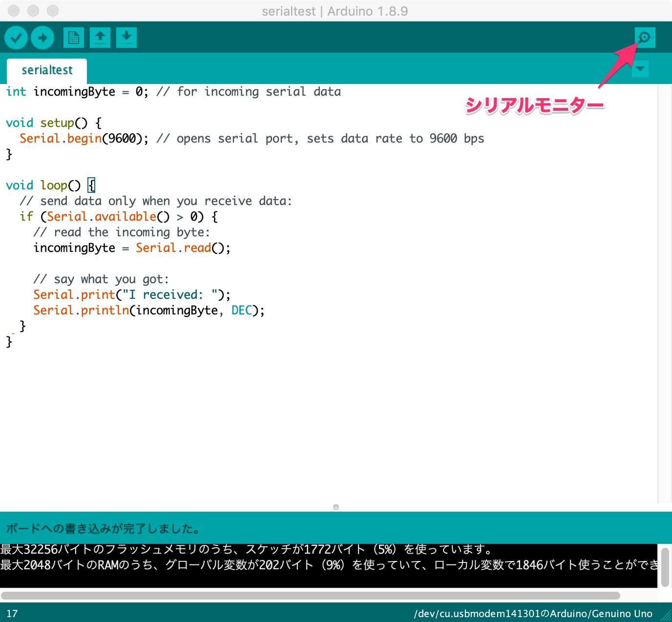Screen dimensions: 672x622
Task: Click the 'Serial.begin(9600);' line
Action: pyautogui.click(x=84, y=139)
